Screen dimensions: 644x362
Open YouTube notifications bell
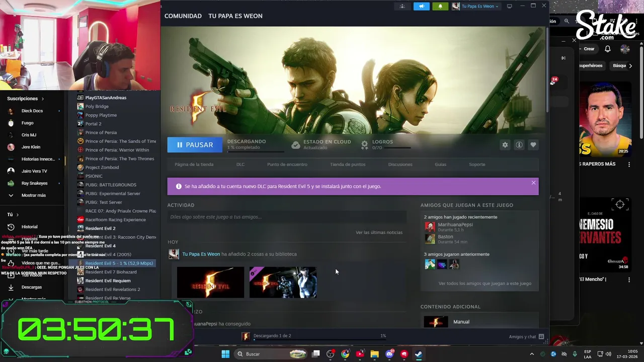coord(608,49)
